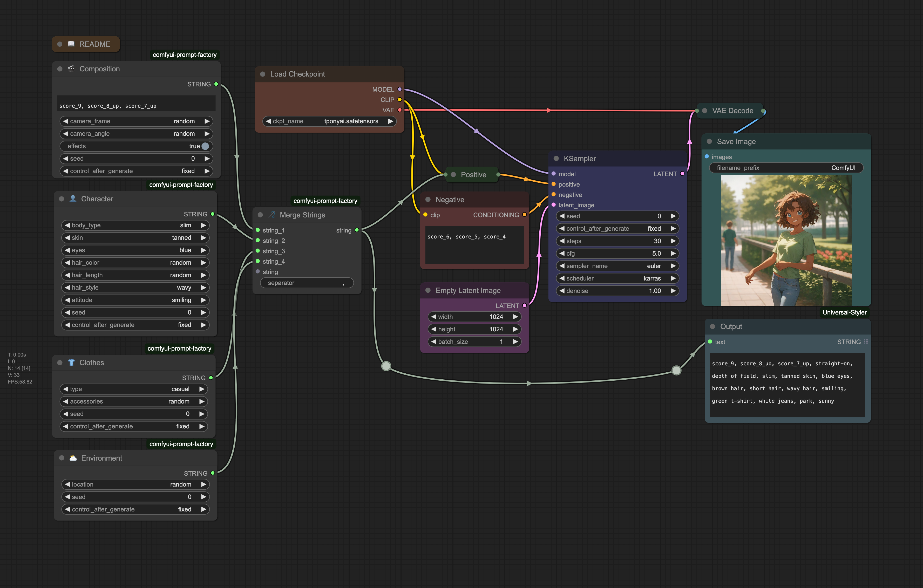
Task: Increase the KSampler steps value arrow
Action: pyautogui.click(x=673, y=241)
